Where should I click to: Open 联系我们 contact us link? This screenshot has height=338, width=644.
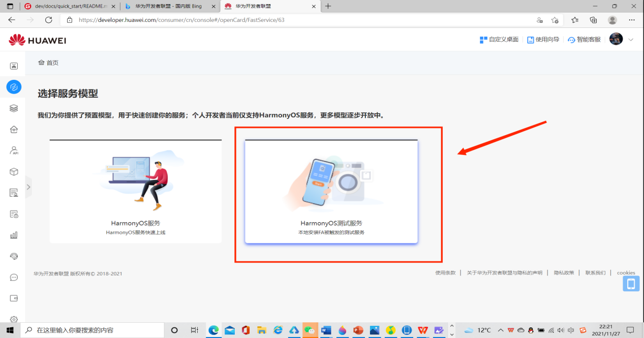(596, 273)
